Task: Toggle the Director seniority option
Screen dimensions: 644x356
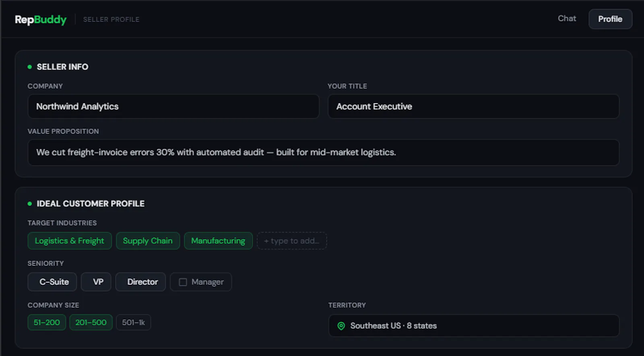Action: [140, 282]
